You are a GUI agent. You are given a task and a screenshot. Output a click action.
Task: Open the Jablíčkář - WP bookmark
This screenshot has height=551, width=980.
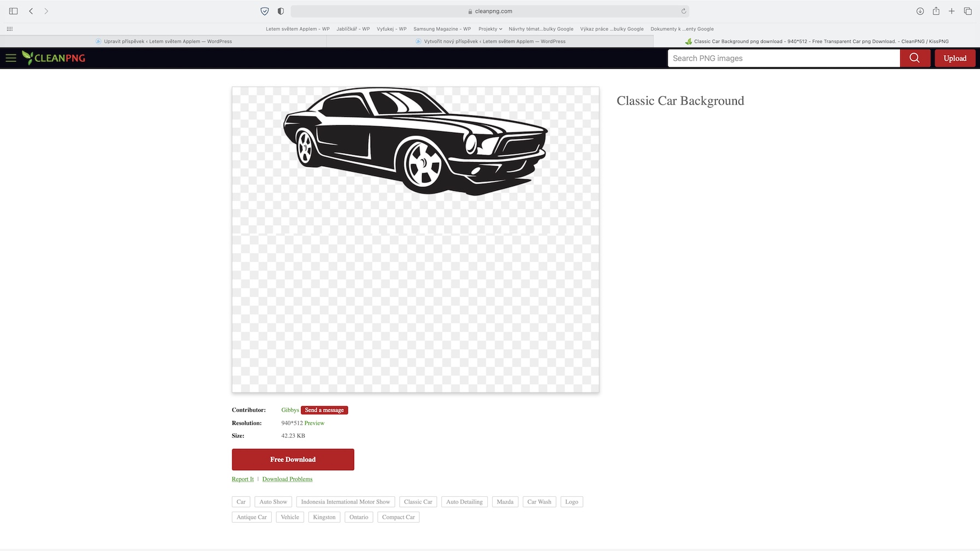coord(353,29)
